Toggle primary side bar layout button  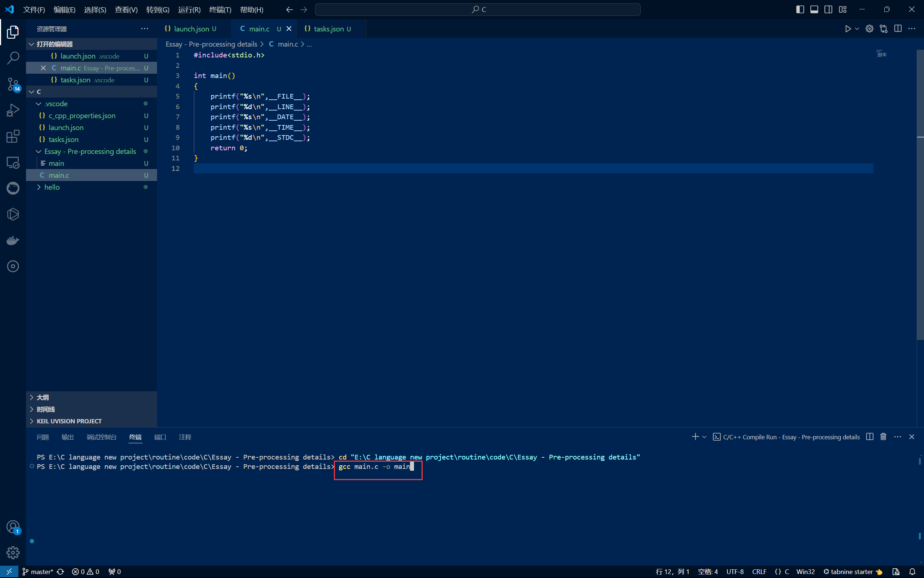point(800,9)
